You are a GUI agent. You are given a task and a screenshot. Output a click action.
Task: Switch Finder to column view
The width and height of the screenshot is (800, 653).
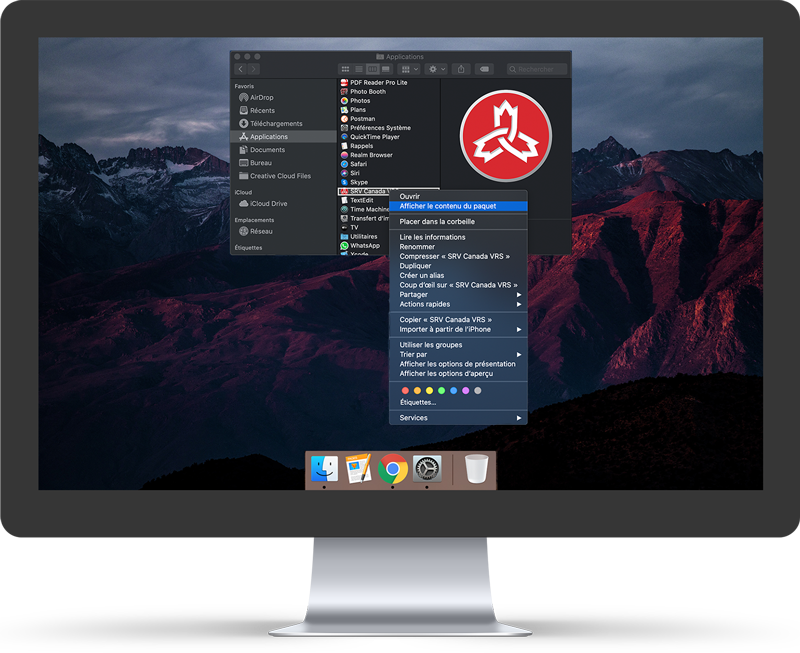[372, 69]
